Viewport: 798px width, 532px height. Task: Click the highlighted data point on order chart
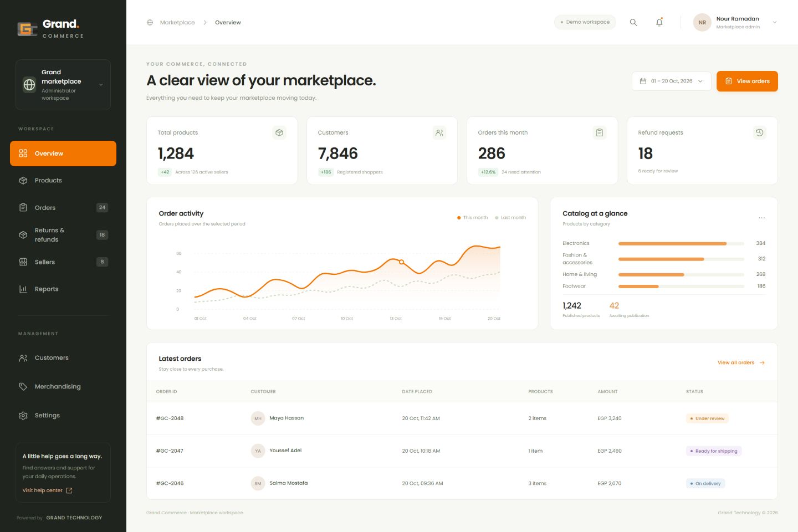click(x=402, y=262)
